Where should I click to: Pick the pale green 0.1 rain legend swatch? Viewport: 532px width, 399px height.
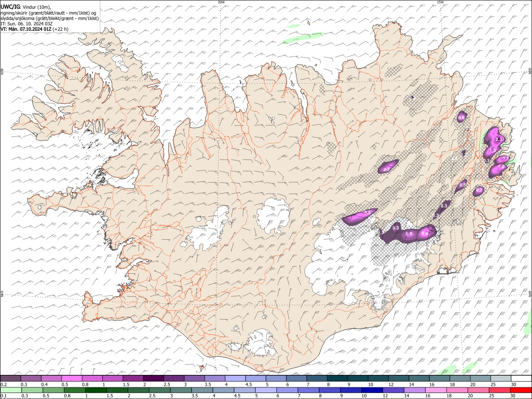(x=11, y=391)
